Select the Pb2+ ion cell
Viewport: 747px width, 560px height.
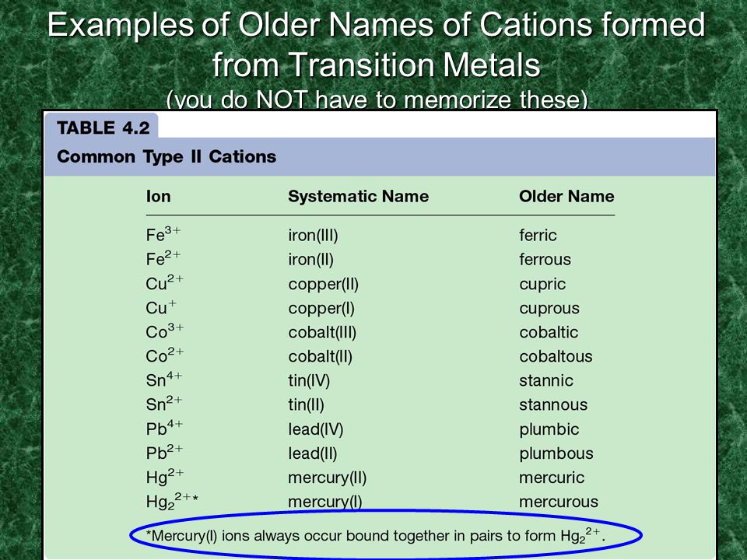(x=164, y=453)
